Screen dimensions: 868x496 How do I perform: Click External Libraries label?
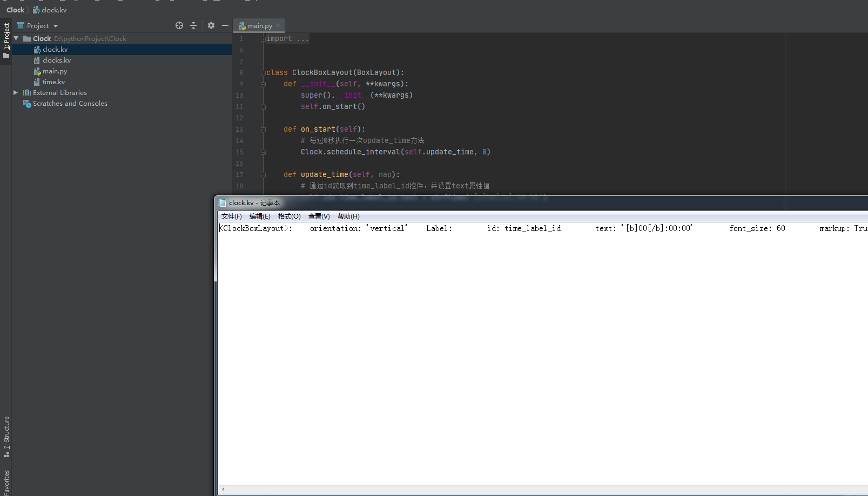(x=59, y=93)
